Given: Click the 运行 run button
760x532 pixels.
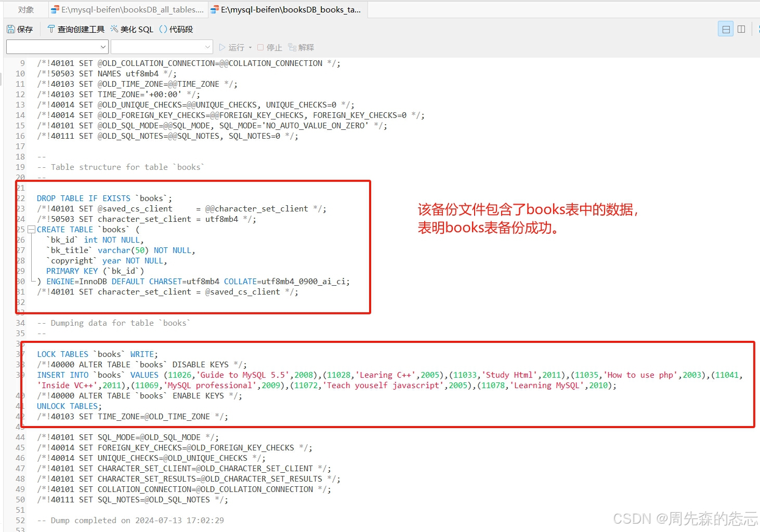Looking at the screenshot, I should coord(232,47).
